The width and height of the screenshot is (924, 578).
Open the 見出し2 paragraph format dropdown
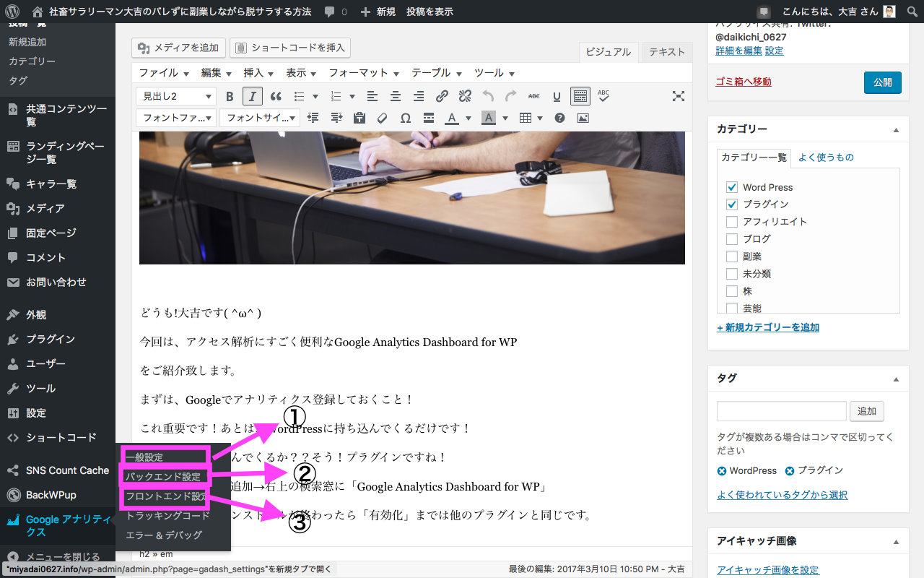176,96
